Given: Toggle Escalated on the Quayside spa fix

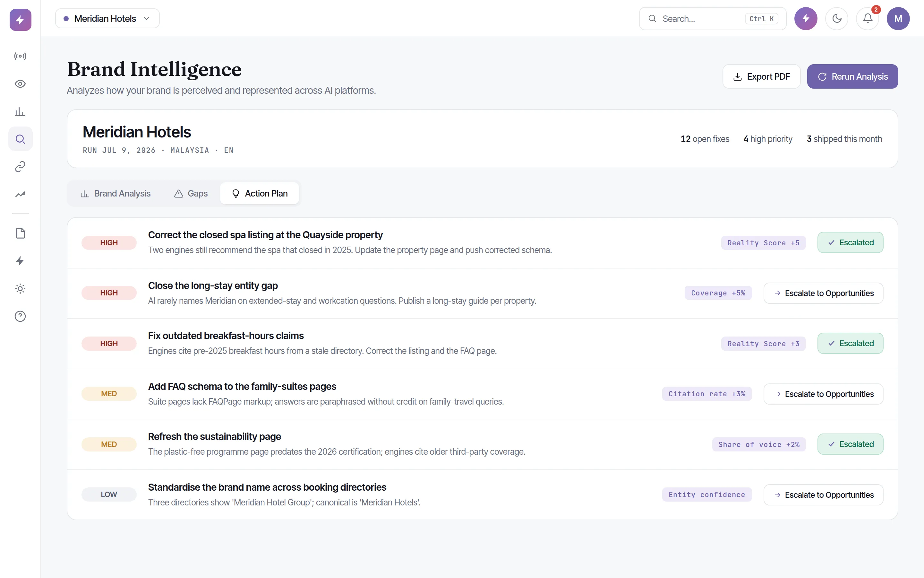Looking at the screenshot, I should click(850, 242).
